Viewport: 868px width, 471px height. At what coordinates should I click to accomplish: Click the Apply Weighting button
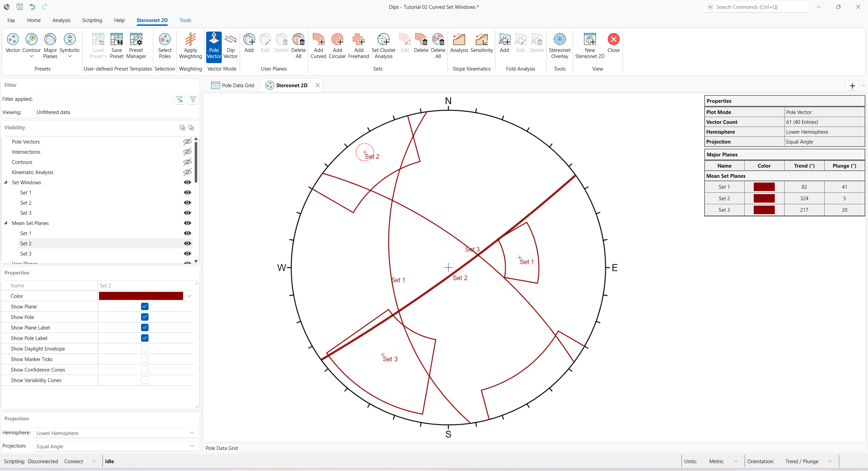pos(190,46)
